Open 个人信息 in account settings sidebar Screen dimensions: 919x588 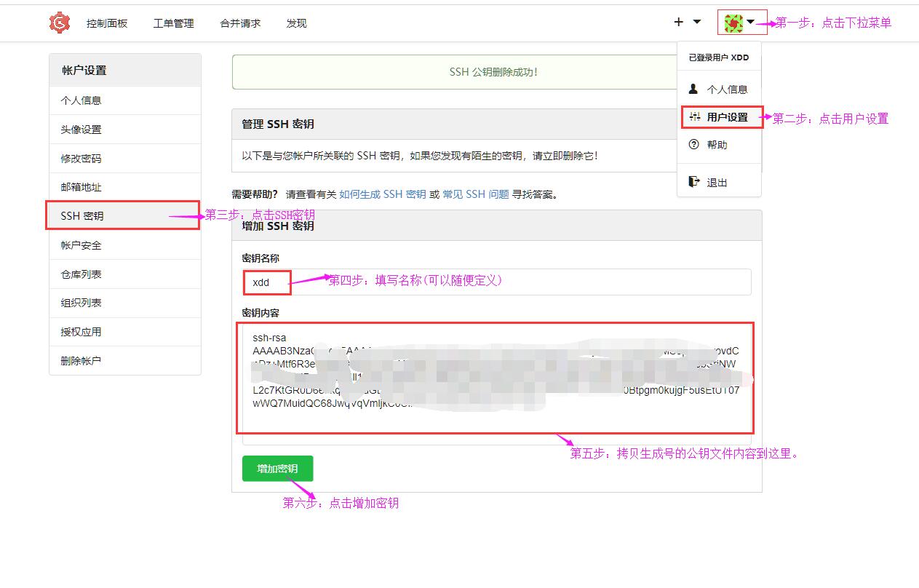click(x=125, y=100)
